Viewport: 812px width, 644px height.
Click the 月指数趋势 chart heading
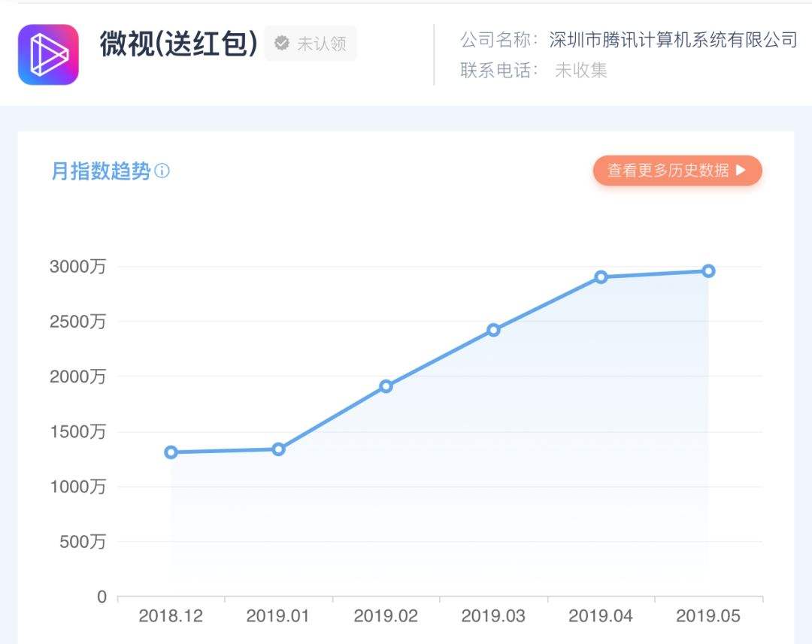pyautogui.click(x=101, y=171)
